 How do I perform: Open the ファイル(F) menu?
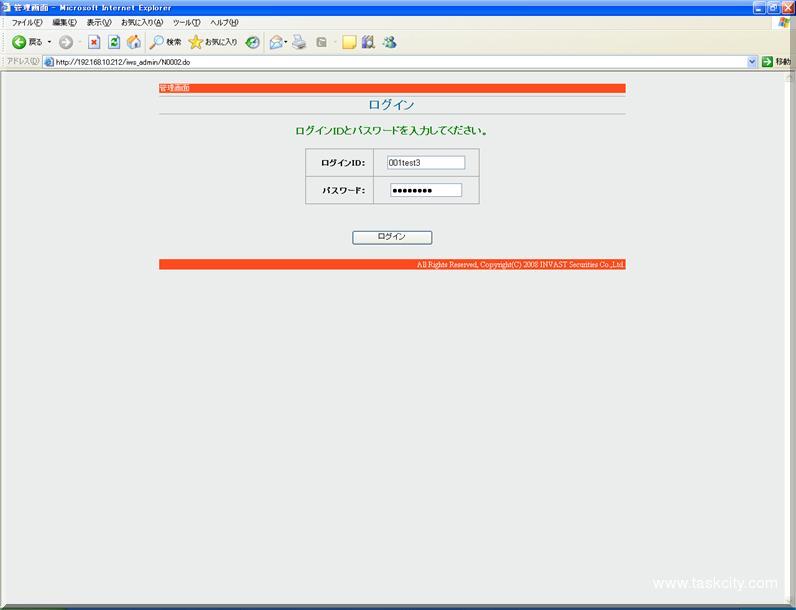[27, 22]
